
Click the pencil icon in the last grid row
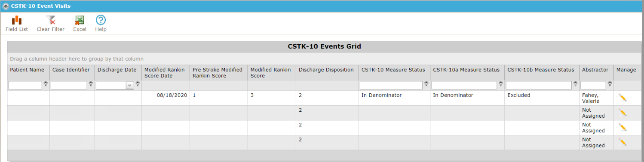[623, 142]
